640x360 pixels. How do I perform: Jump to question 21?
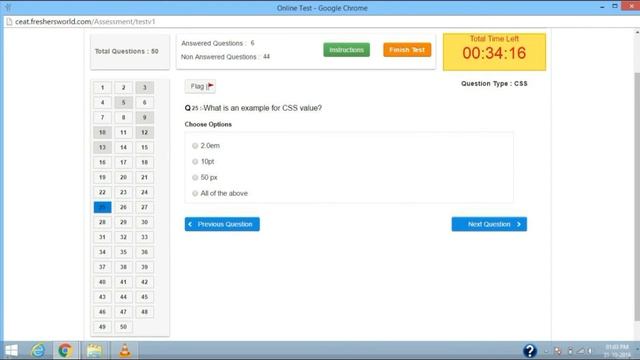coord(144,177)
